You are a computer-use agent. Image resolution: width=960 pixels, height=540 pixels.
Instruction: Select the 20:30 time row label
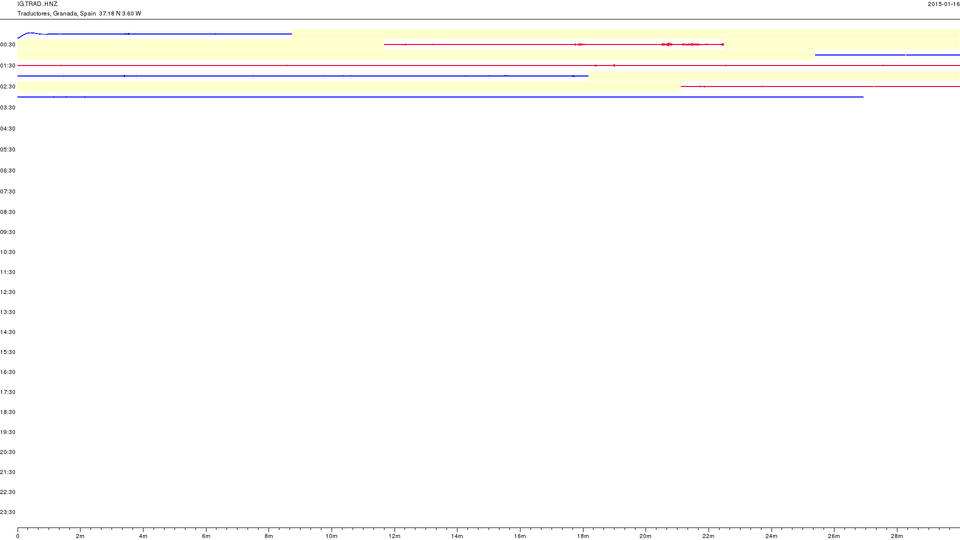7,452
